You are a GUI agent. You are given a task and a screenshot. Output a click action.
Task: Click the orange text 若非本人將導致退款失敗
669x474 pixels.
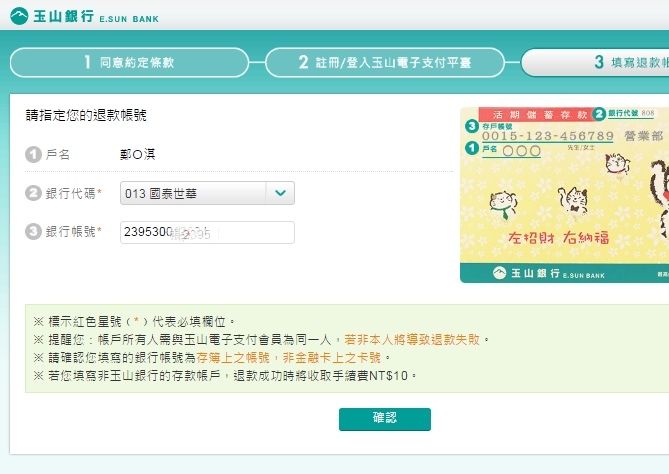click(x=412, y=340)
